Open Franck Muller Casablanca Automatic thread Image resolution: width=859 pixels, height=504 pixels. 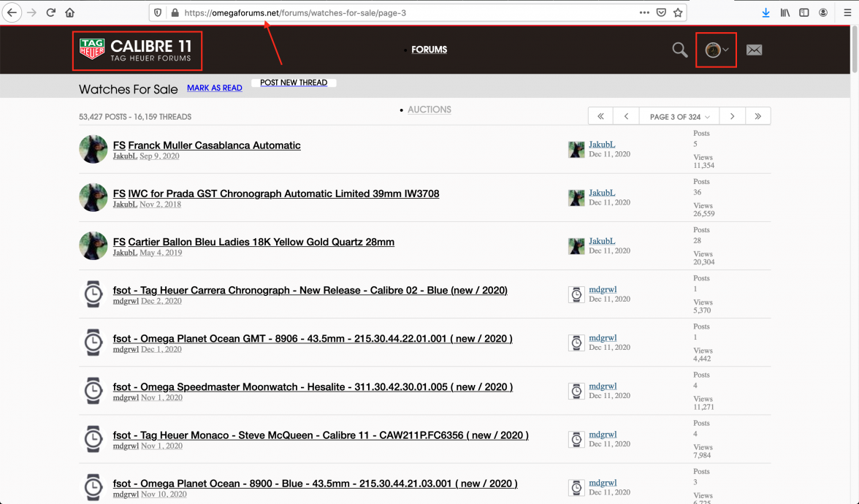[x=214, y=145]
